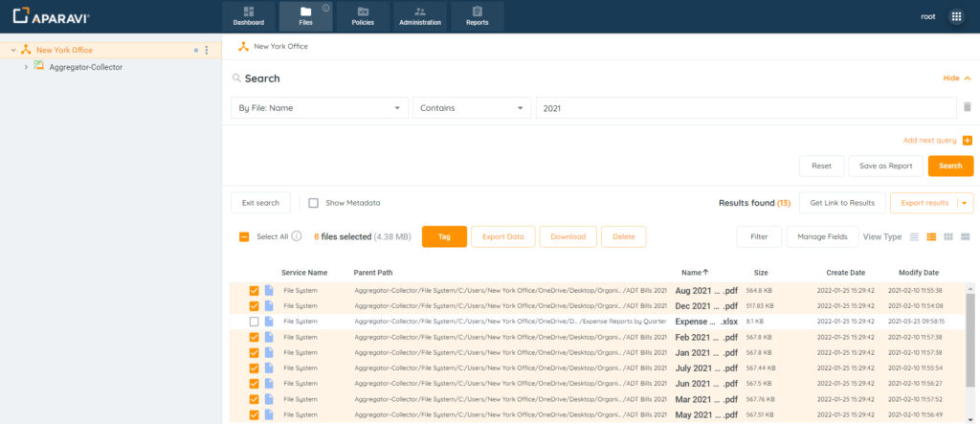The image size is (980, 424).
Task: Switch to grid view type icon
Action: [948, 236]
